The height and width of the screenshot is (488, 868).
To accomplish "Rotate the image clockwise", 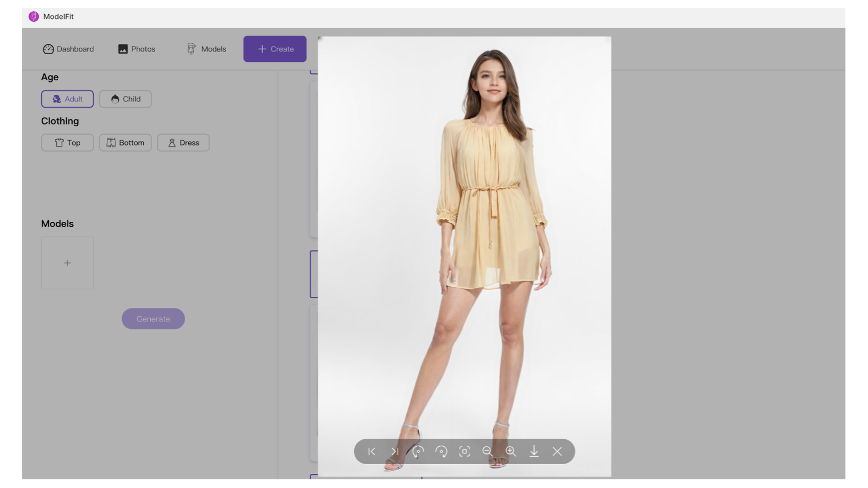I will (441, 451).
